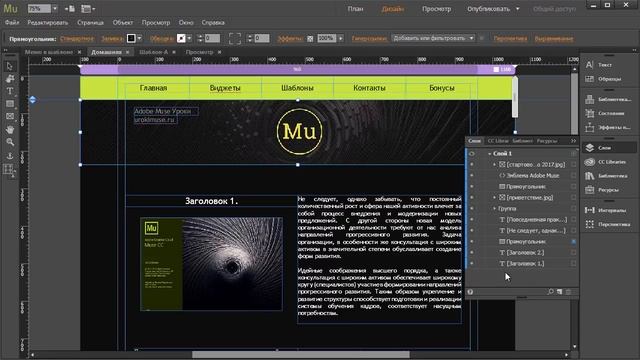Click the black fill color swatch
This screenshot has height=360, width=640.
131,38
